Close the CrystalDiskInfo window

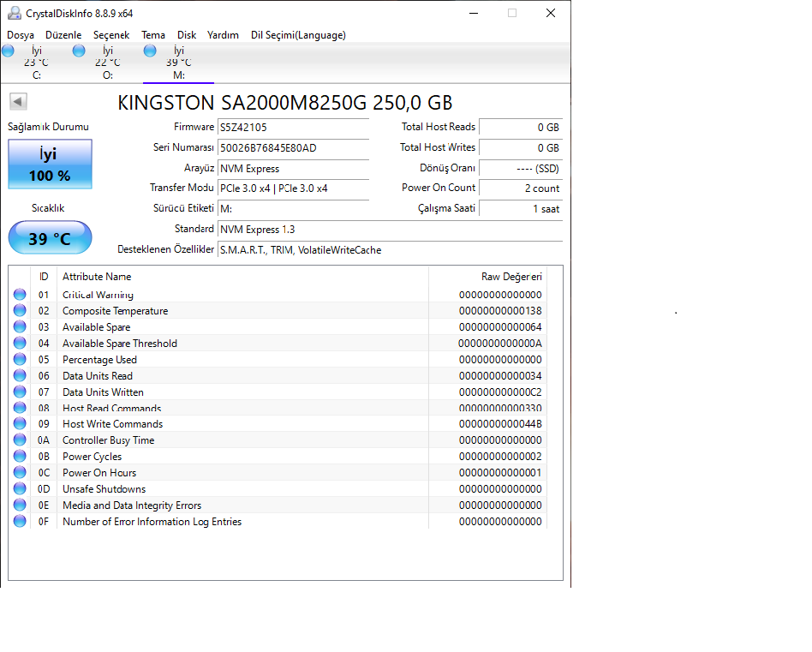551,14
